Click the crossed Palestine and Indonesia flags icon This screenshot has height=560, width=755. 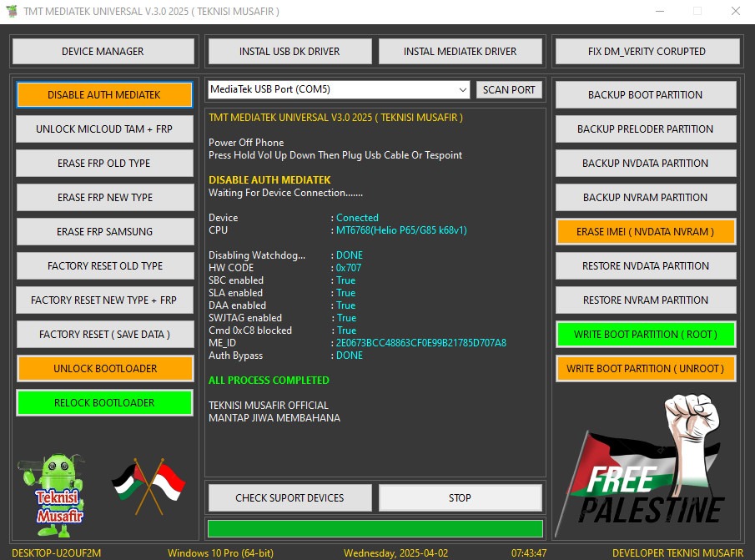tap(148, 487)
